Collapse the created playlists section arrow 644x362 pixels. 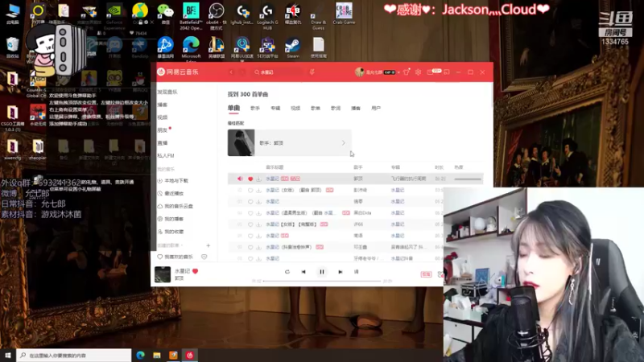(x=182, y=245)
